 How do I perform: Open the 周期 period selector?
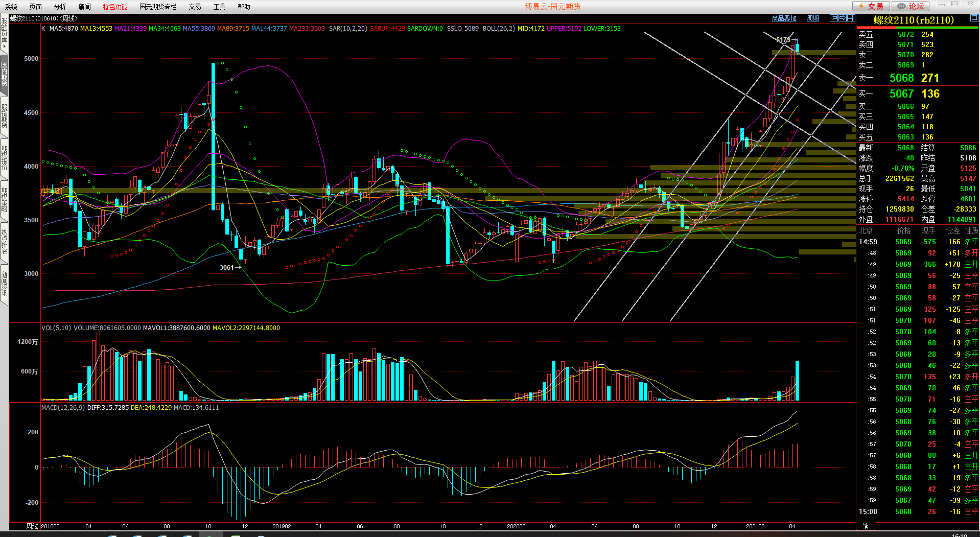tap(812, 18)
